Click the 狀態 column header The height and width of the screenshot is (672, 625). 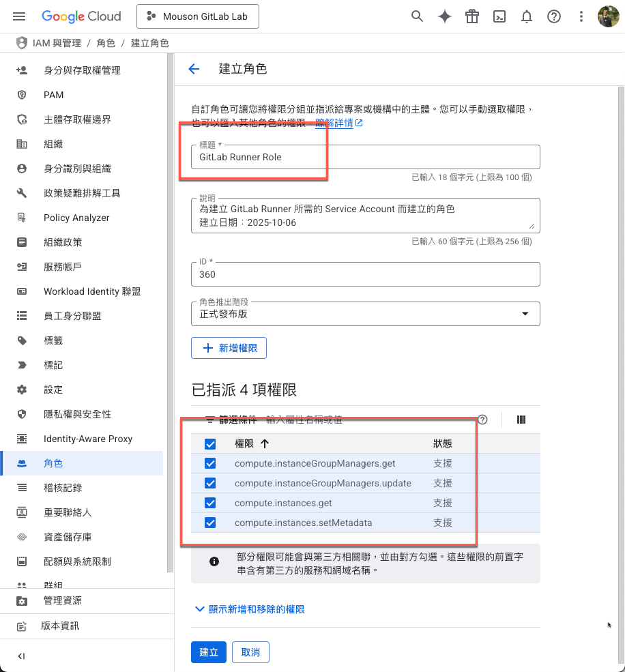point(442,443)
